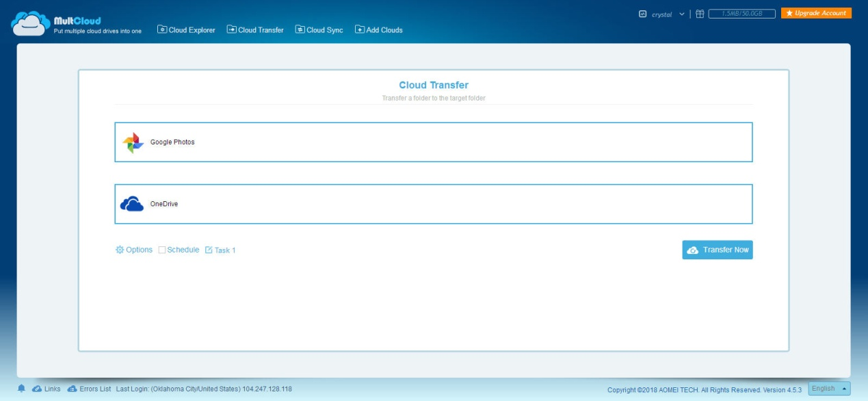Click the Copyright ©2018 AOMEI TECH text

point(705,390)
